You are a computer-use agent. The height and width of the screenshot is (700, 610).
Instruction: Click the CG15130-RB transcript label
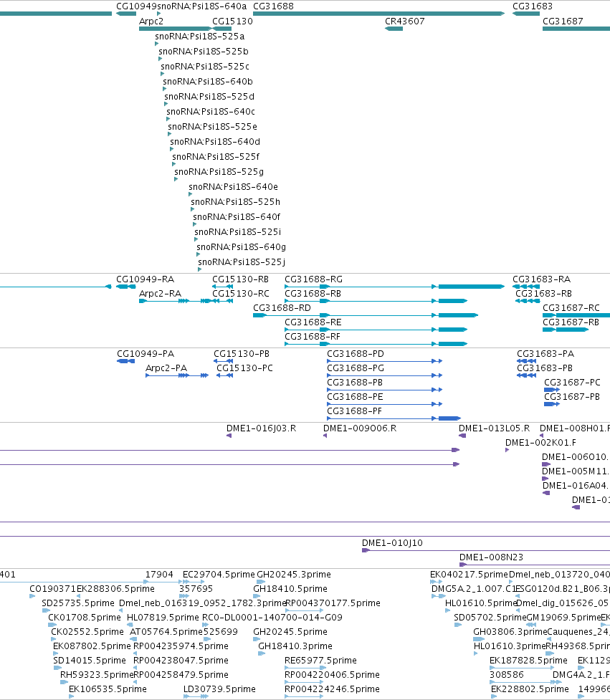click(x=240, y=279)
